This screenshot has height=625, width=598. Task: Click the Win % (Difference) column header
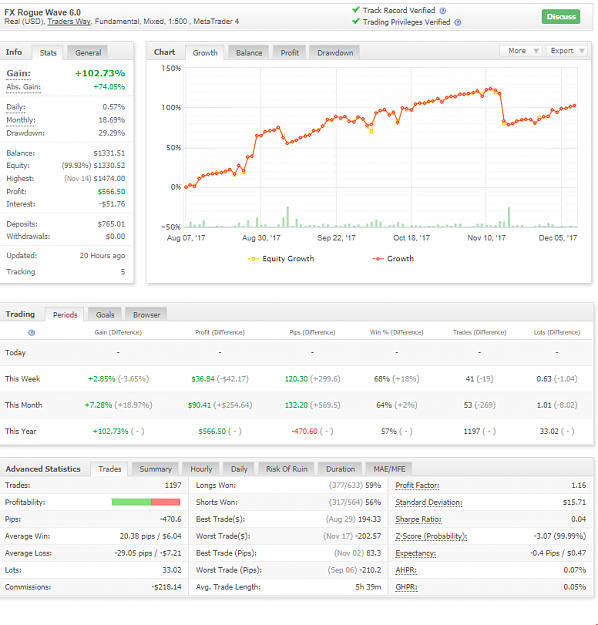point(396,332)
